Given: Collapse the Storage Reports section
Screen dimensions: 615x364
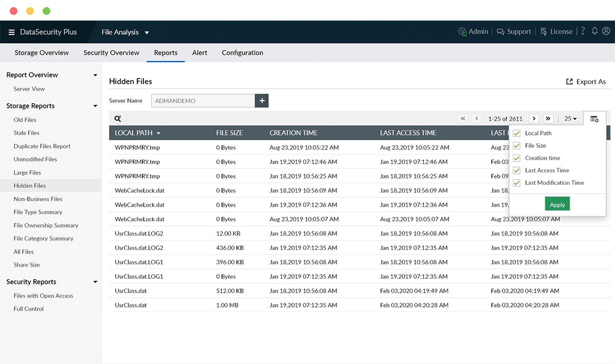Looking at the screenshot, I should click(95, 106).
